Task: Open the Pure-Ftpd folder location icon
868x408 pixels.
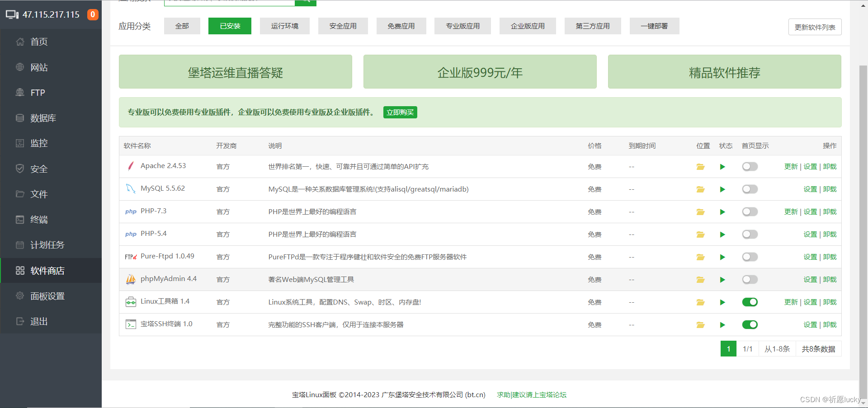Action: [x=700, y=257]
